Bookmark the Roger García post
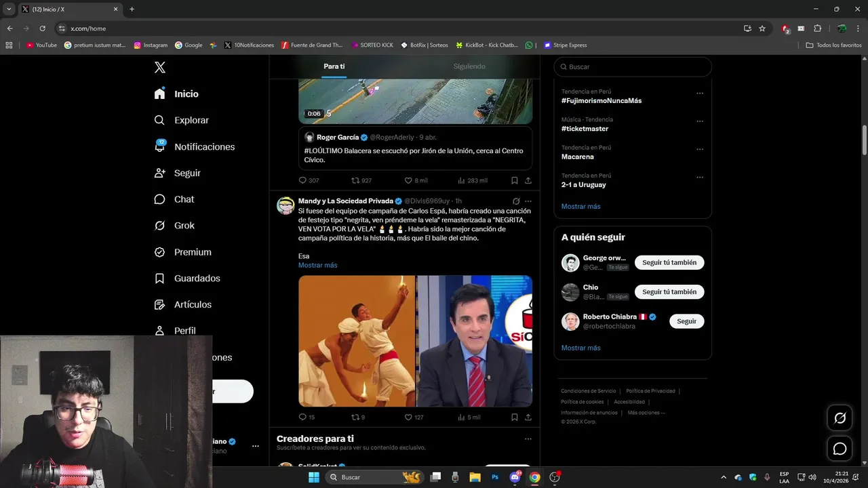 click(x=515, y=180)
